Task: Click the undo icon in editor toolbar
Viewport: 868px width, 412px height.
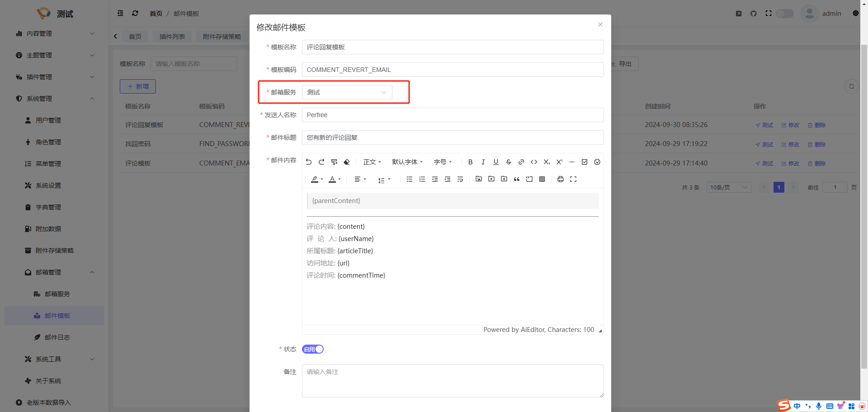Action: (309, 162)
